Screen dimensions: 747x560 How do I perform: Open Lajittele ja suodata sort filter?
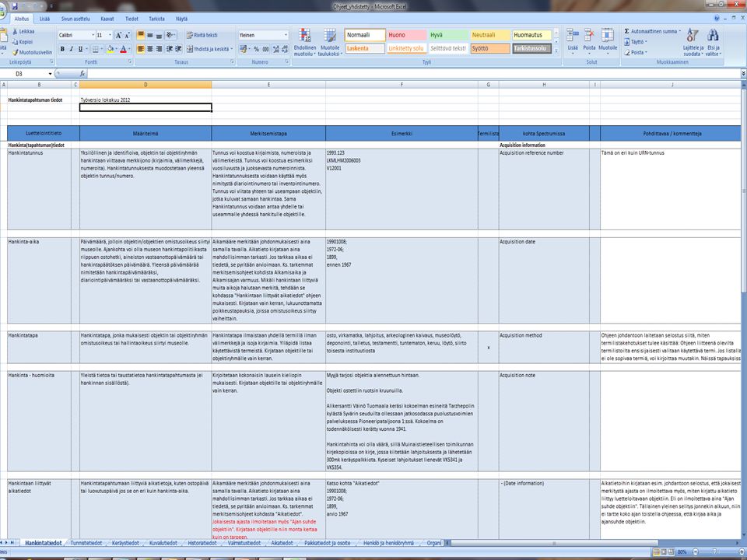click(x=693, y=42)
